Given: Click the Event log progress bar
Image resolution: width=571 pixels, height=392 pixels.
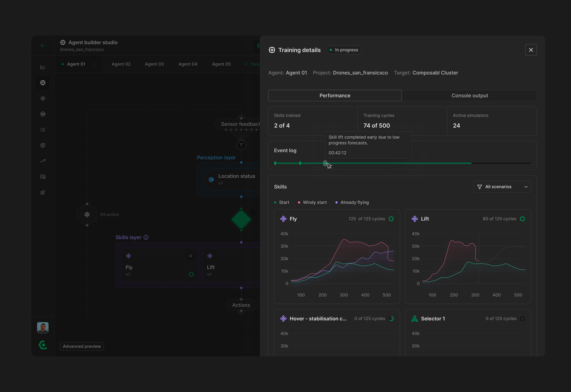Looking at the screenshot, I should 403,163.
